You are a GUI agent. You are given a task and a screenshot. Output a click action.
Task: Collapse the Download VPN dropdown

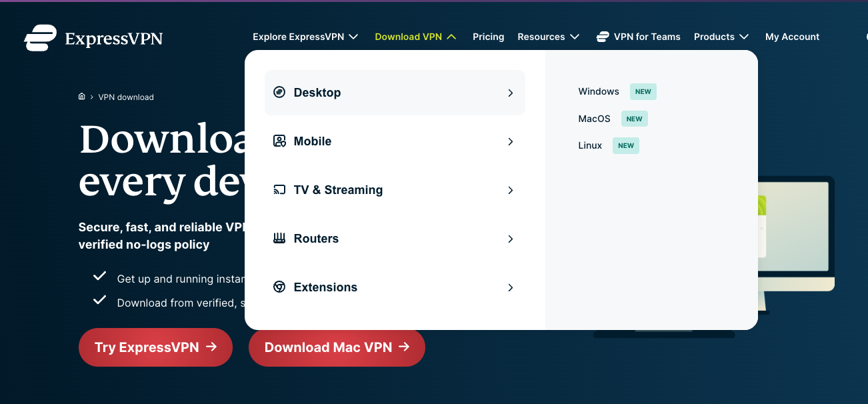click(x=415, y=37)
